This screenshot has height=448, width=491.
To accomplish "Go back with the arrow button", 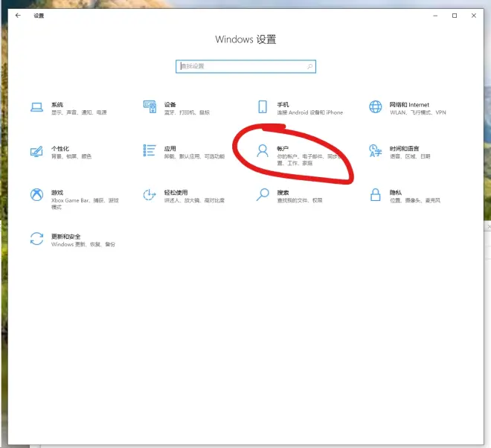I will click(x=18, y=16).
